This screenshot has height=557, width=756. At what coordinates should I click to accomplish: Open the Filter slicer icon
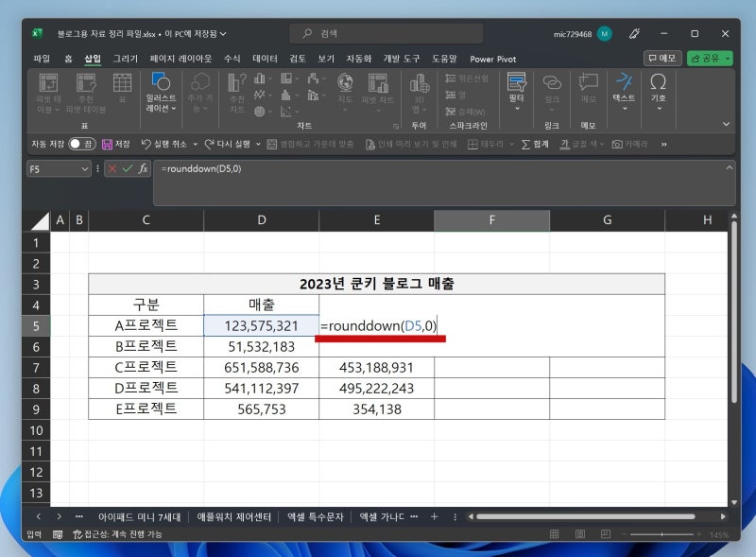(x=516, y=92)
